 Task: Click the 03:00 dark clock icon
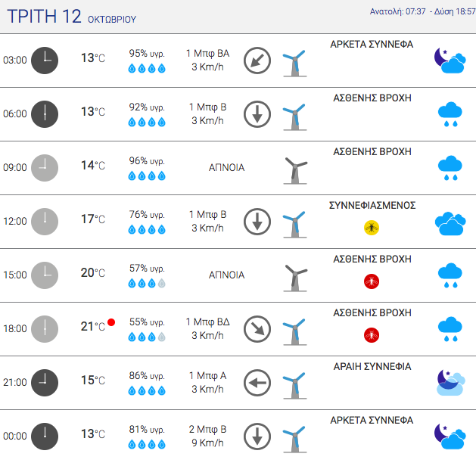click(x=45, y=61)
